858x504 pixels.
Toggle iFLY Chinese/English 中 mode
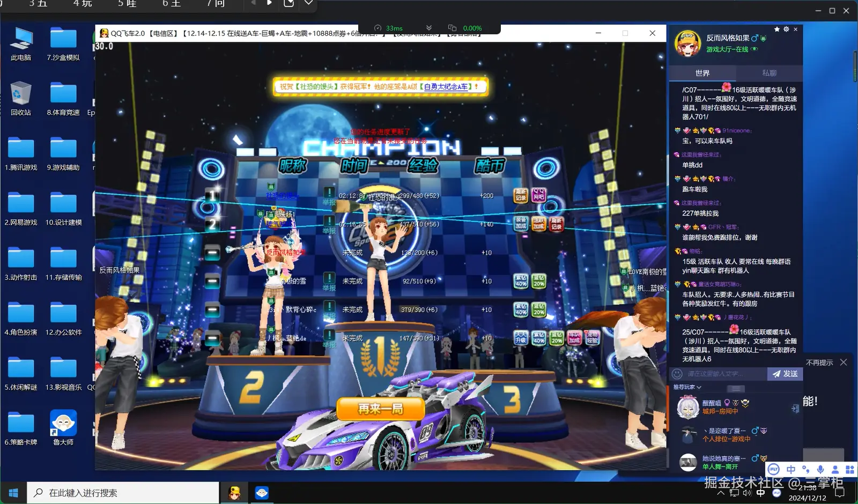[x=791, y=469]
